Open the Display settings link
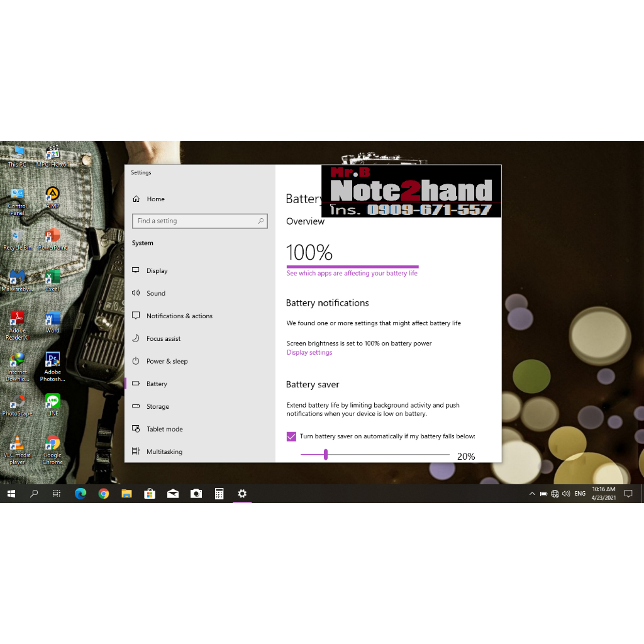This screenshot has width=644, height=644. coord(309,353)
